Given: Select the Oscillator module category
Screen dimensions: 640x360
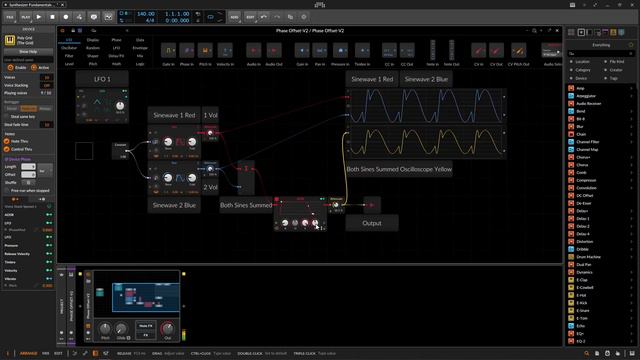Looking at the screenshot, I should point(69,48).
